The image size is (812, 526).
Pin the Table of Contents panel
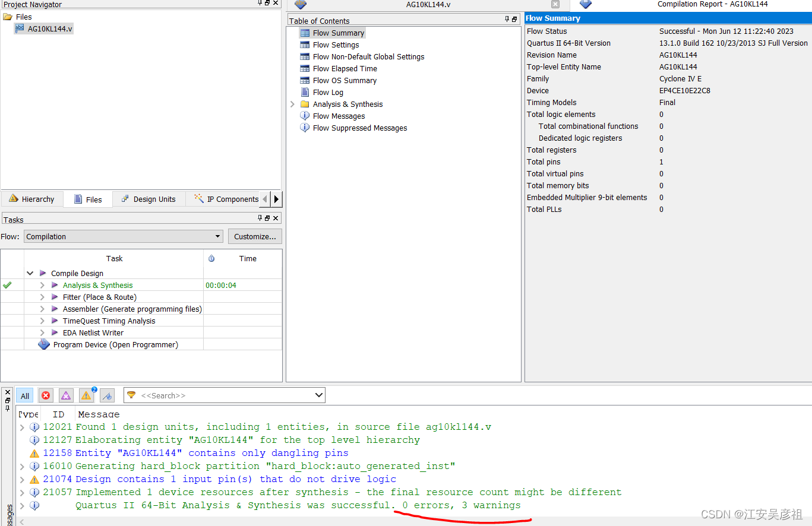point(507,19)
